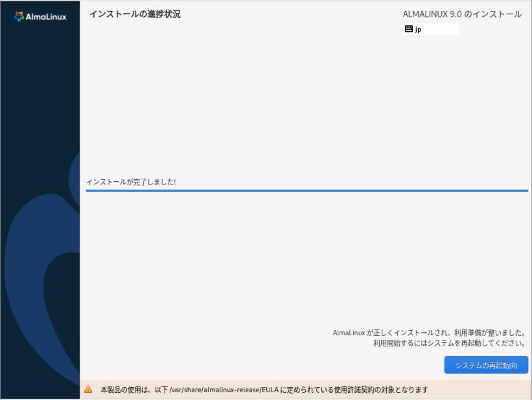This screenshot has width=532, height=400.
Task: Open the jp keyboard layout selector
Action: pyautogui.click(x=430, y=29)
